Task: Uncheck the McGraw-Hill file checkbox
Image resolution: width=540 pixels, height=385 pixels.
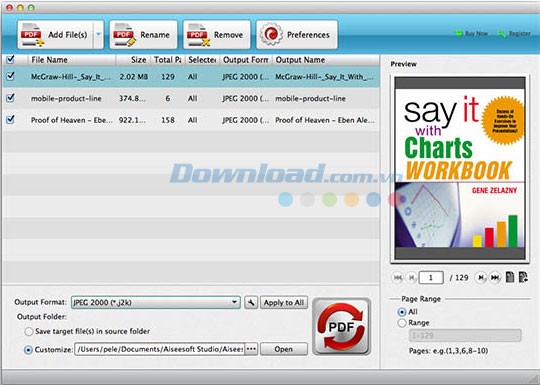Action: [10, 76]
